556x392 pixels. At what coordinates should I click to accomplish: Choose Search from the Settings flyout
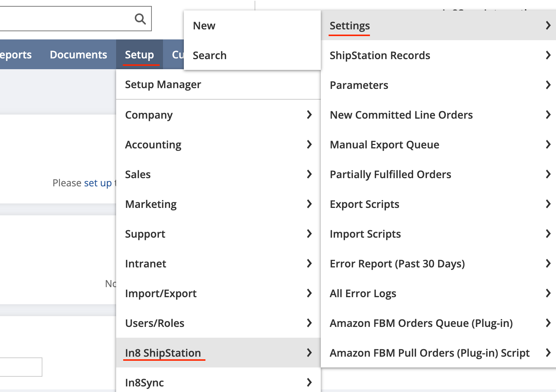click(210, 55)
